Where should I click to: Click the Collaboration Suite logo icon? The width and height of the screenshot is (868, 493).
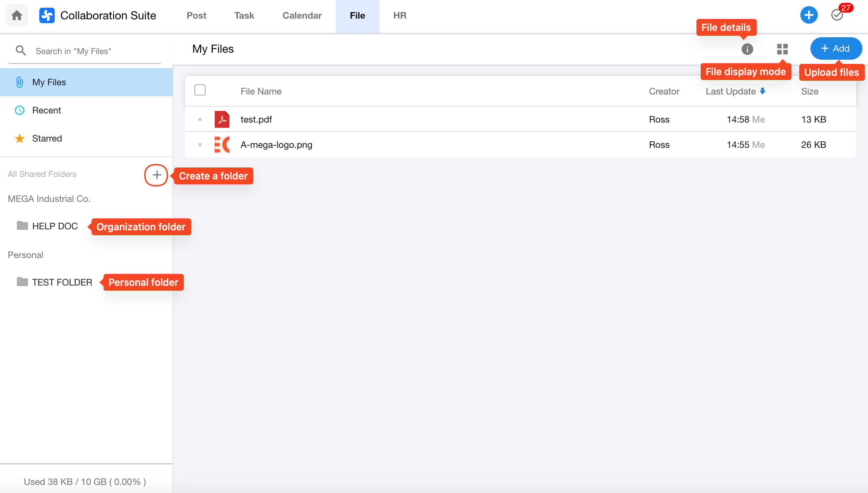47,15
